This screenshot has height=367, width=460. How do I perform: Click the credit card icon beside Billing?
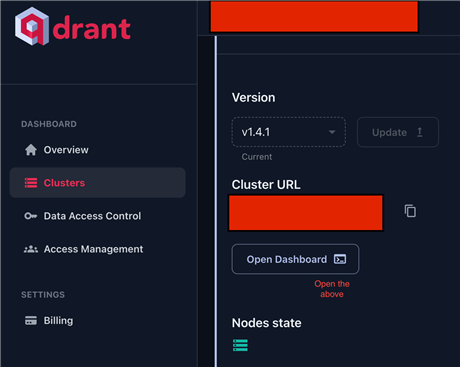(x=31, y=320)
